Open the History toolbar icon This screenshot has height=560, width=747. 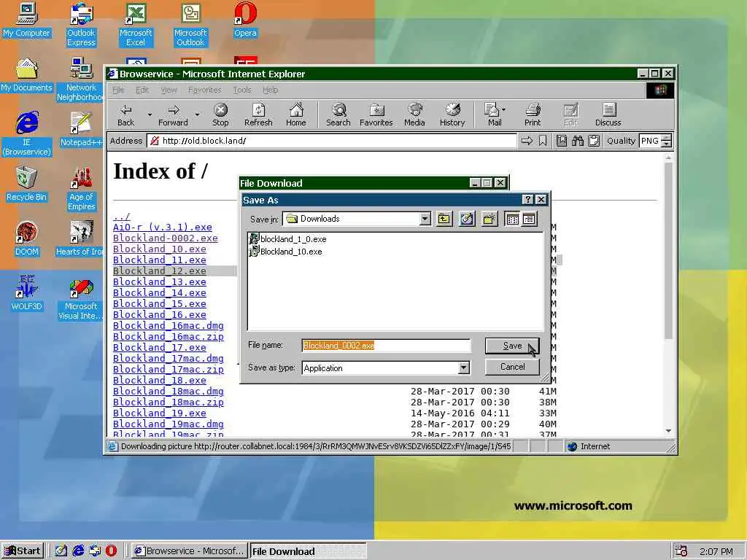452,115
